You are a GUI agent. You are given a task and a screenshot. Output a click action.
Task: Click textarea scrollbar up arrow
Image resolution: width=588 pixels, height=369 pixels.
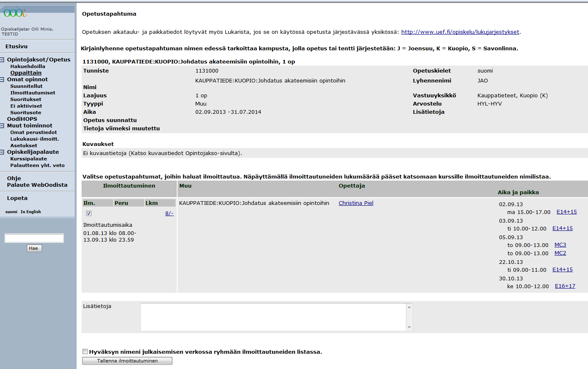tap(409, 307)
